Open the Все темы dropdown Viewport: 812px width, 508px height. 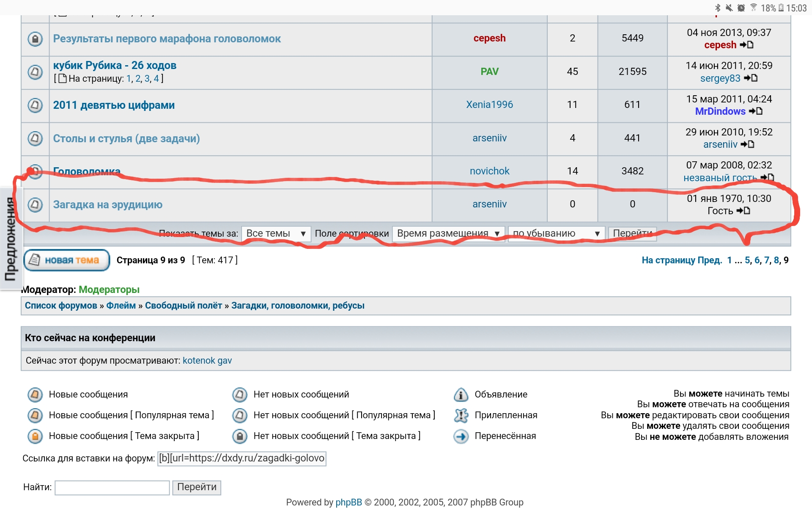276,234
